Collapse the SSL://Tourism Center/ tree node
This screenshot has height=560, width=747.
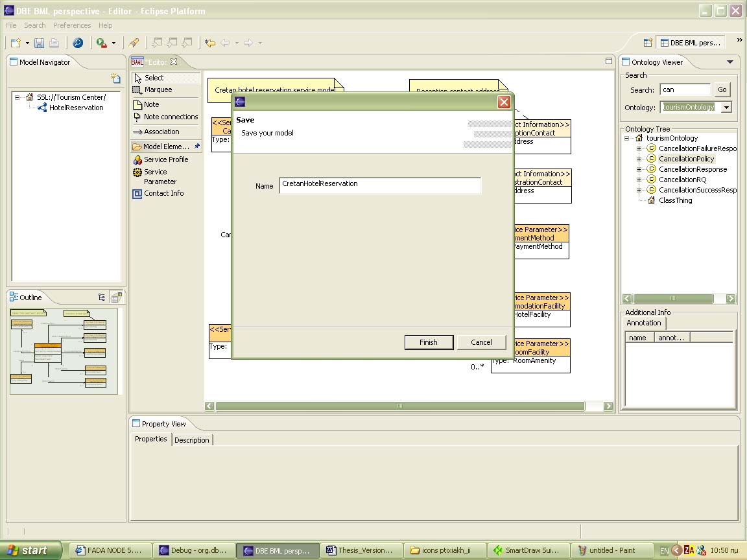[x=18, y=97]
